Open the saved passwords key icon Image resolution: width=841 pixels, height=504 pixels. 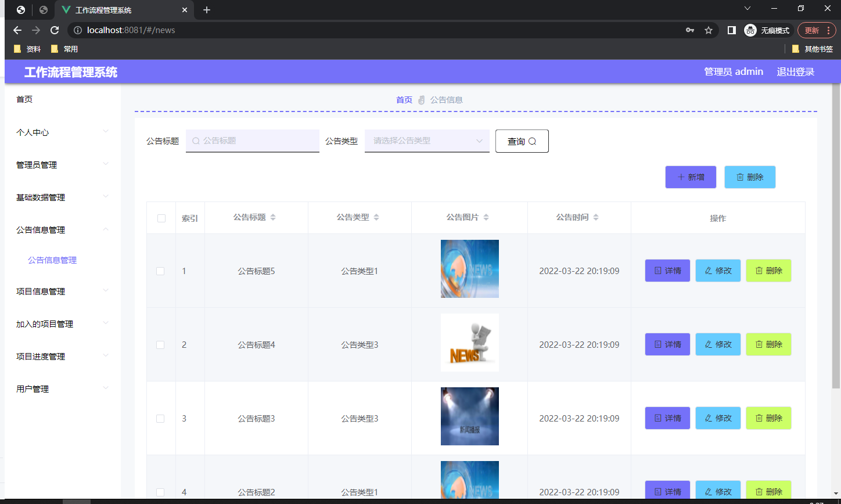coord(690,30)
